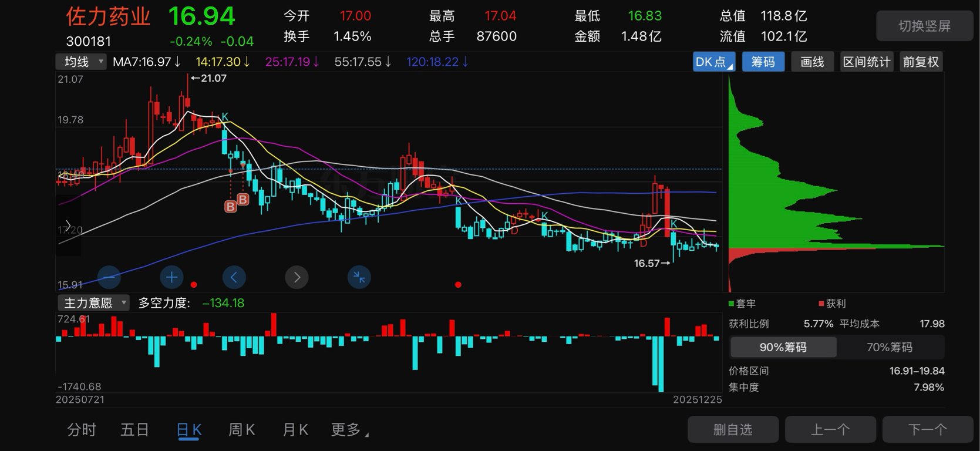
Task: Open the 均线 indicator dropdown
Action: (x=81, y=62)
